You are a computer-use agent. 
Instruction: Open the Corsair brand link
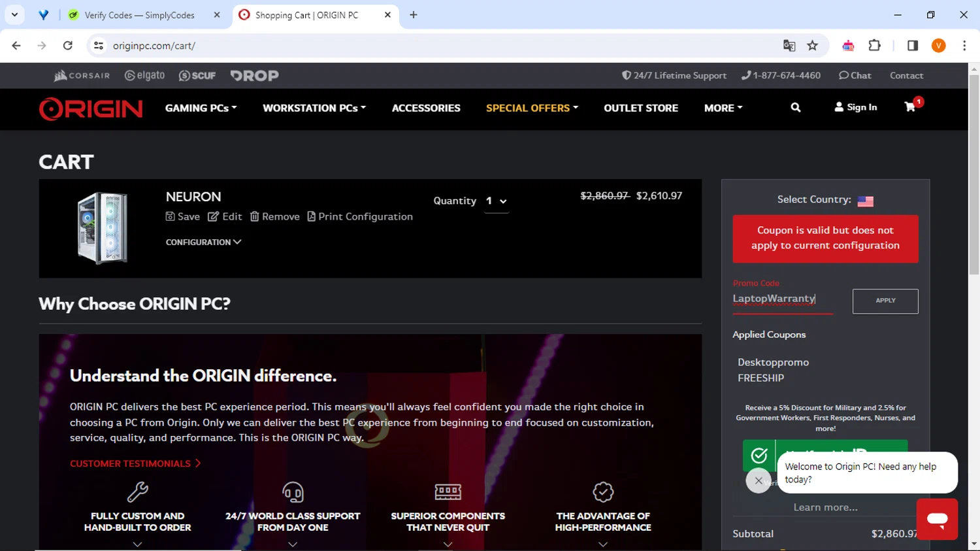[82, 75]
